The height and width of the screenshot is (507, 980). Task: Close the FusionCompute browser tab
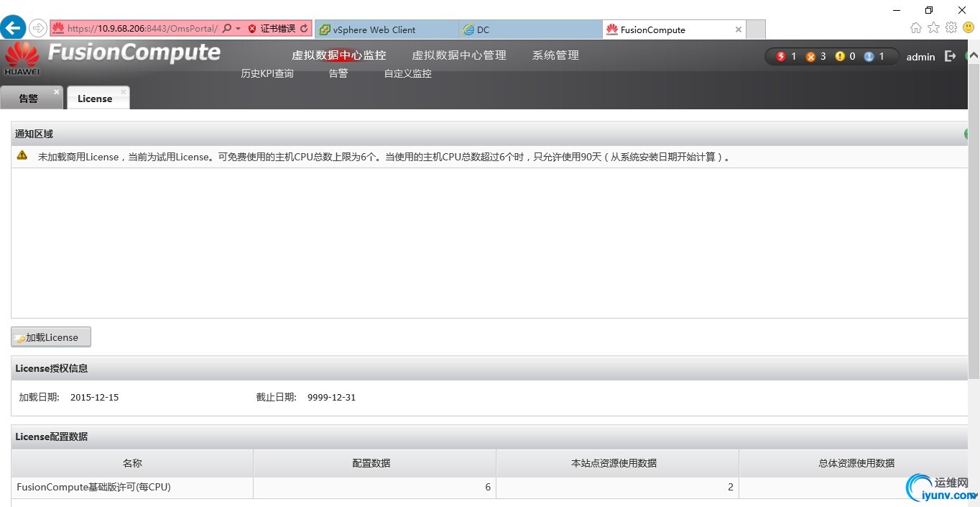tap(738, 29)
